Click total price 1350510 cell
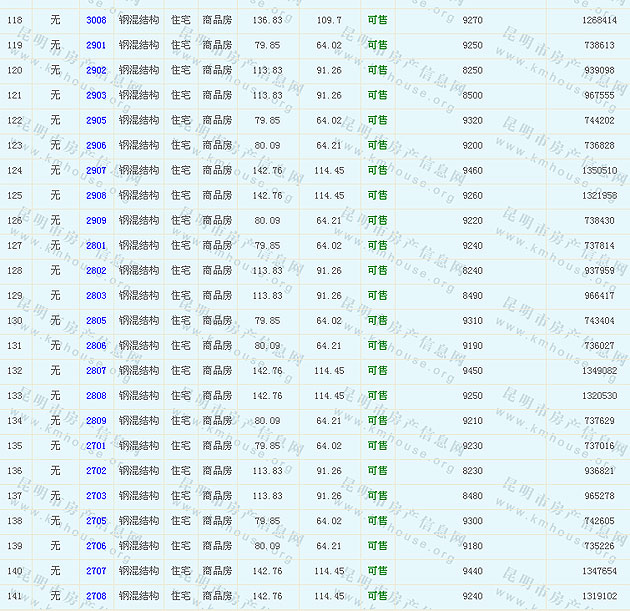630x611 pixels. click(599, 170)
